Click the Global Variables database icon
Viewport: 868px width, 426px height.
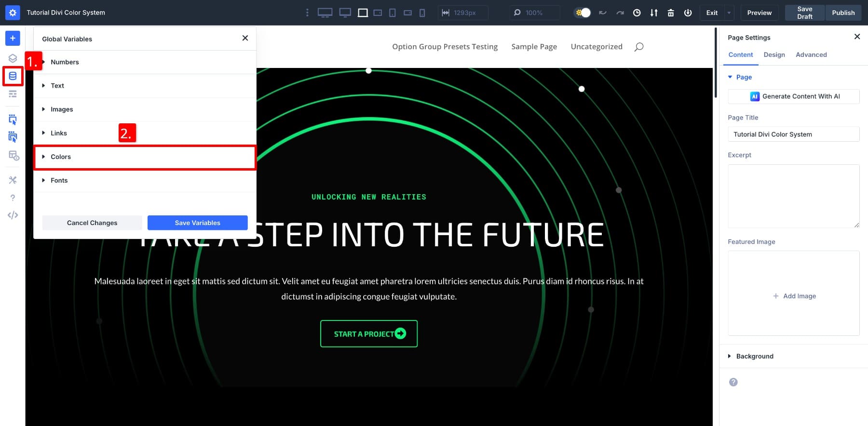click(13, 76)
